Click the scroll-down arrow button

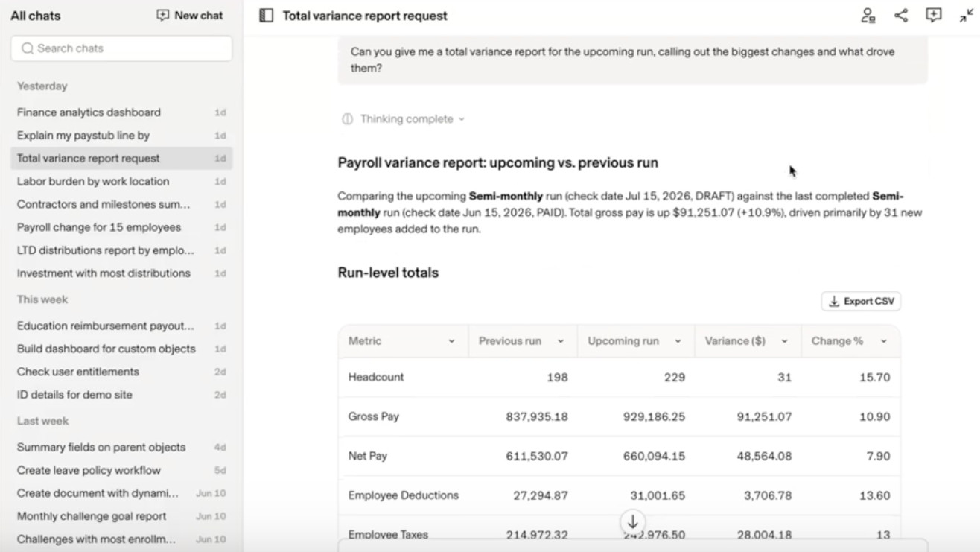632,522
